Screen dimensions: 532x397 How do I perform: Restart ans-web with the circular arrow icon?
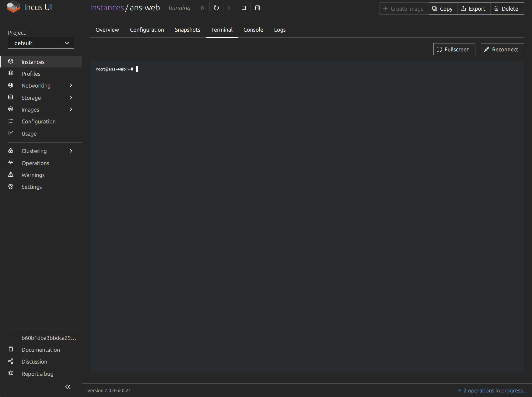216,8
